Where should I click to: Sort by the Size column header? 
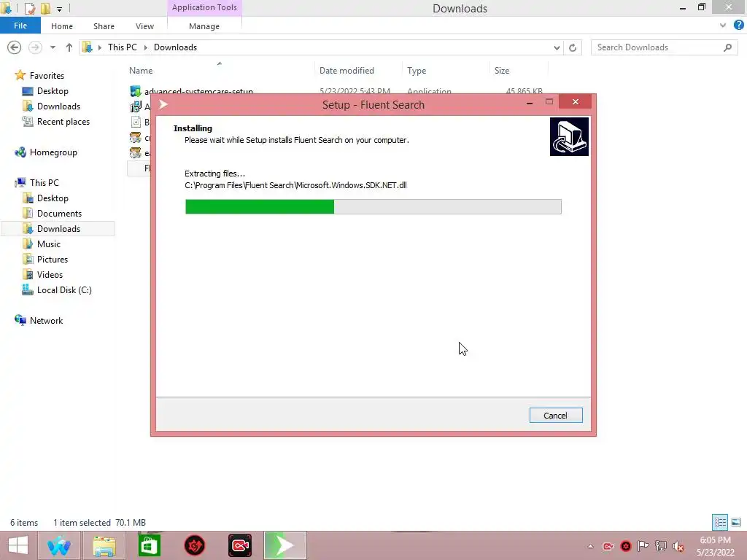(x=502, y=71)
